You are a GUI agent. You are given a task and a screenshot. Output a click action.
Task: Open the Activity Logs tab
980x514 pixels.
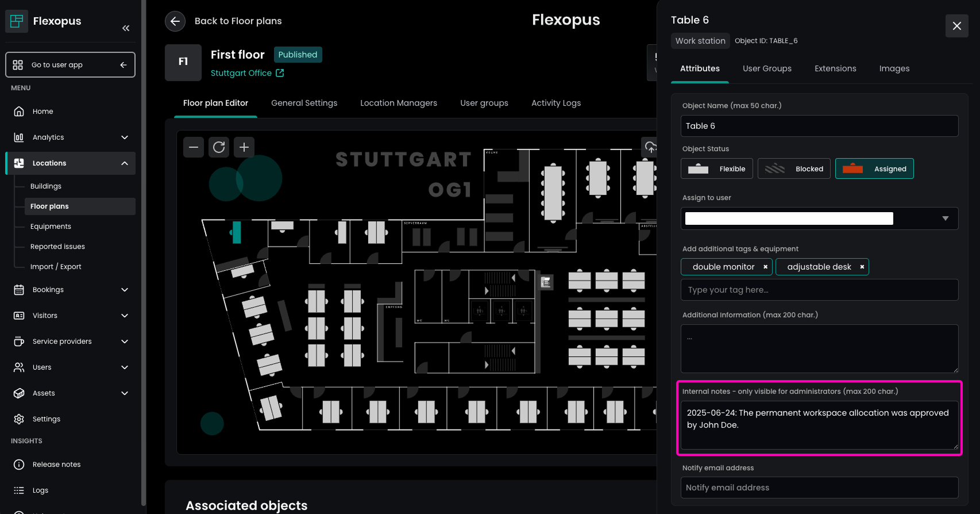point(555,103)
